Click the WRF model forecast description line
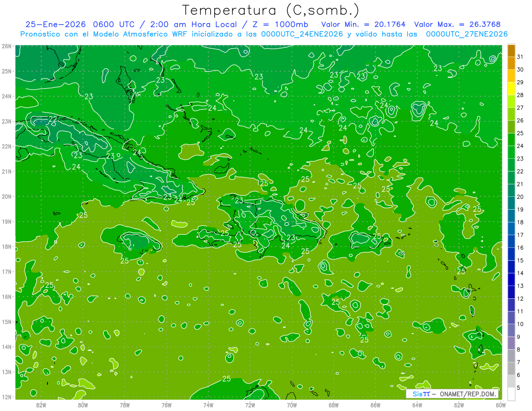 [x=264, y=34]
